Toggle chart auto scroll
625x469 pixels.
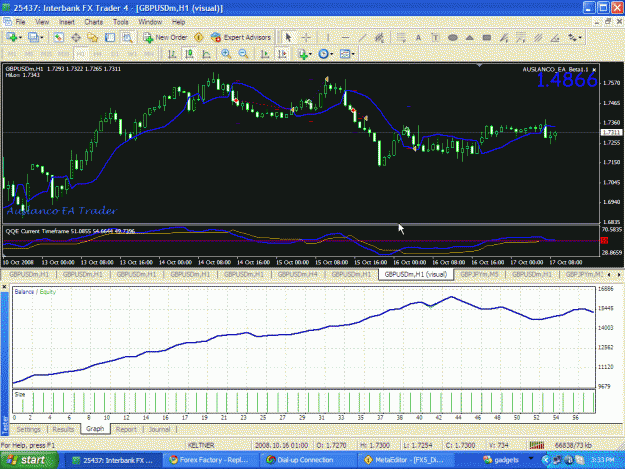(x=265, y=54)
